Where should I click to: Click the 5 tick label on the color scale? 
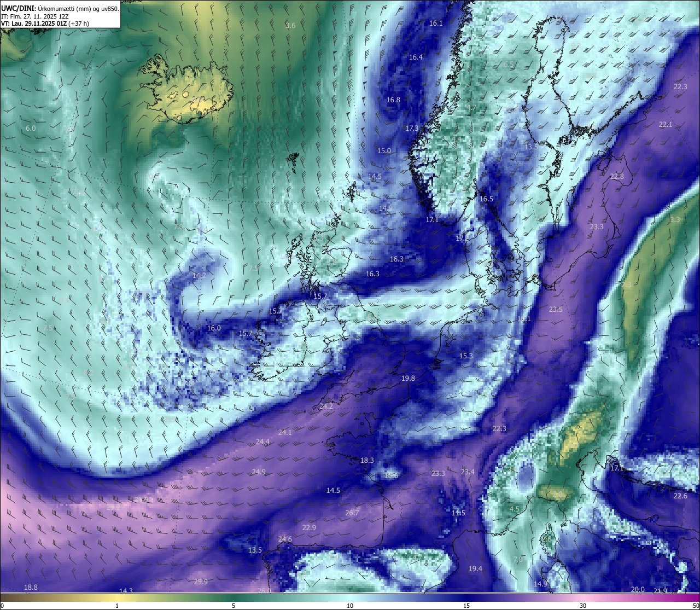[x=234, y=606]
